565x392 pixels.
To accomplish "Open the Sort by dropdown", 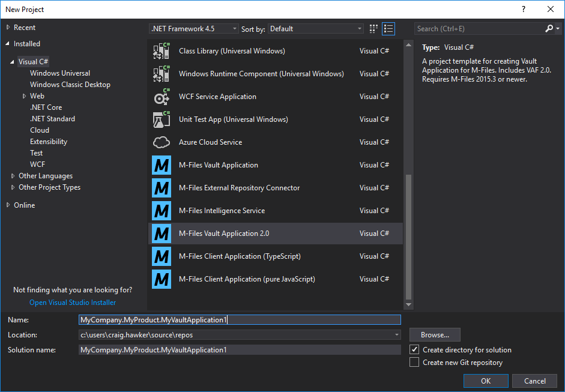I will point(316,28).
